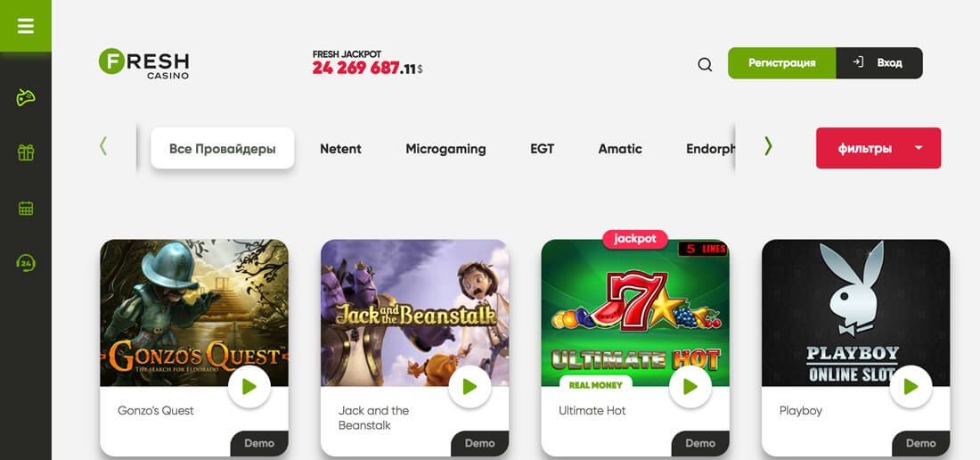Select the Netent provider tab
This screenshot has width=980, height=460.
340,149
